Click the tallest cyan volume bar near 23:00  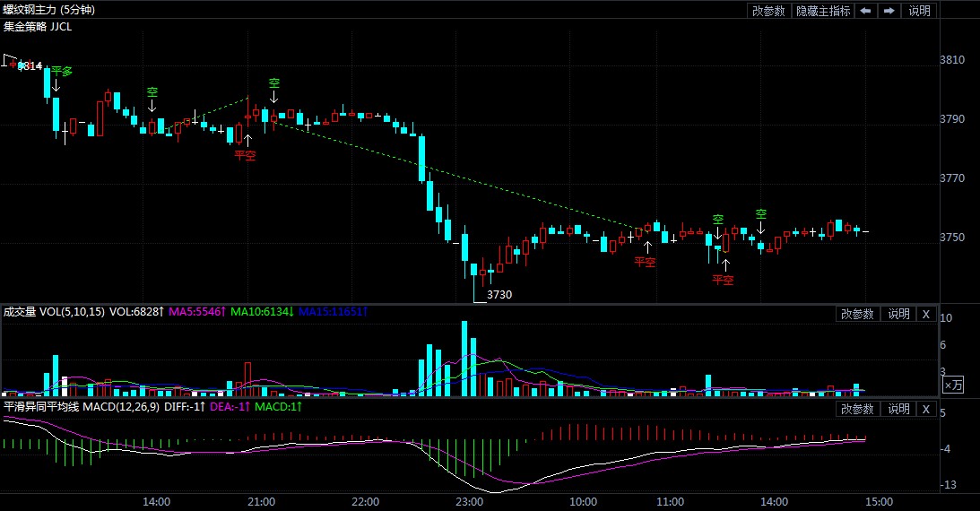tap(464, 359)
